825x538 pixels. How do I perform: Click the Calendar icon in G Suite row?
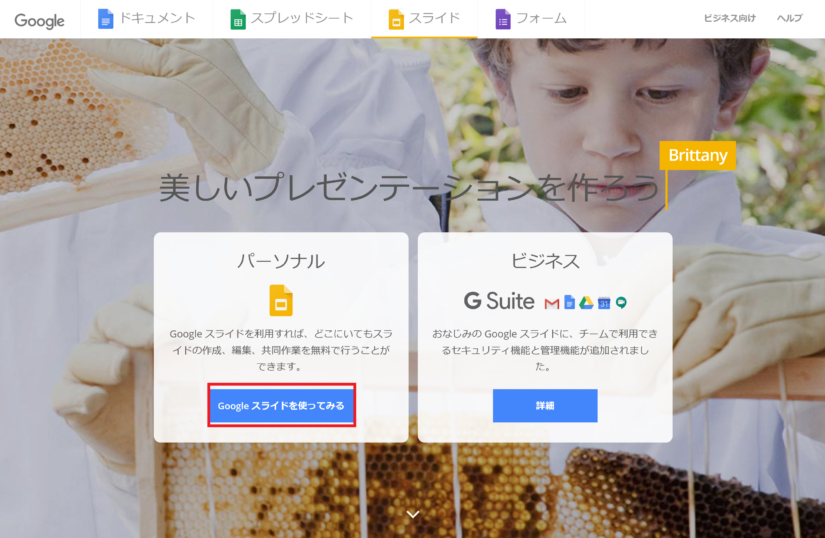604,303
